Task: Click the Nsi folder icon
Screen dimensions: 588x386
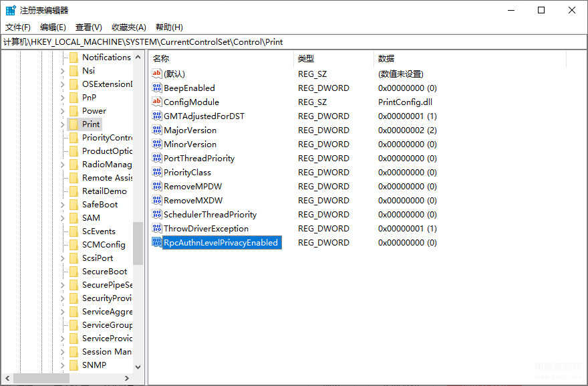Action: [74, 71]
